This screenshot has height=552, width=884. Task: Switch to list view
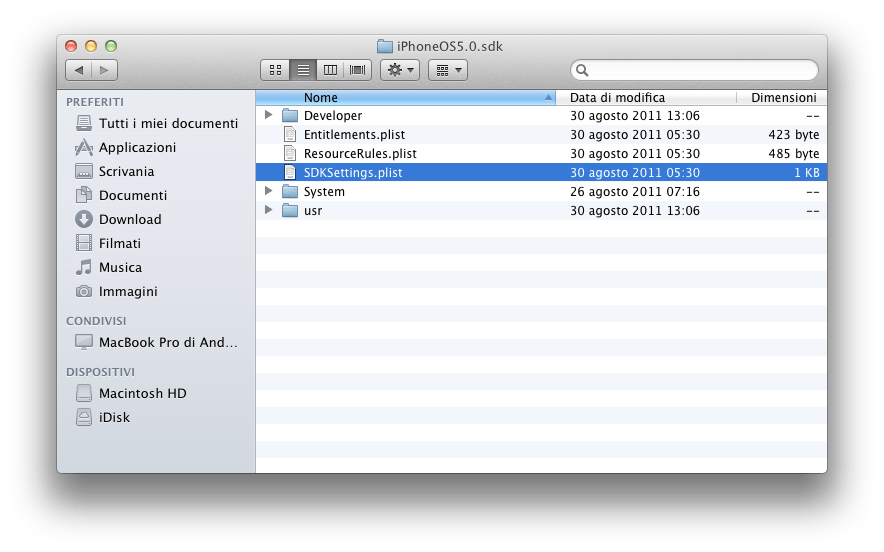[x=303, y=70]
